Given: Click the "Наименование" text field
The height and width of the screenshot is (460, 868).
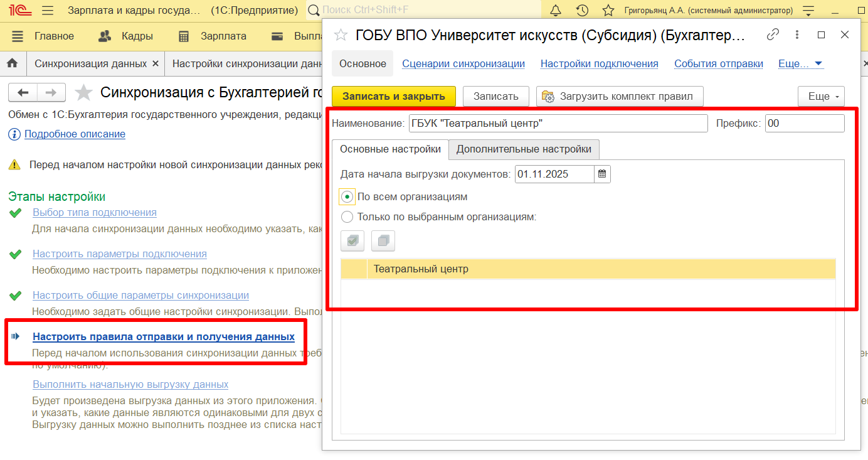Looking at the screenshot, I should point(558,124).
